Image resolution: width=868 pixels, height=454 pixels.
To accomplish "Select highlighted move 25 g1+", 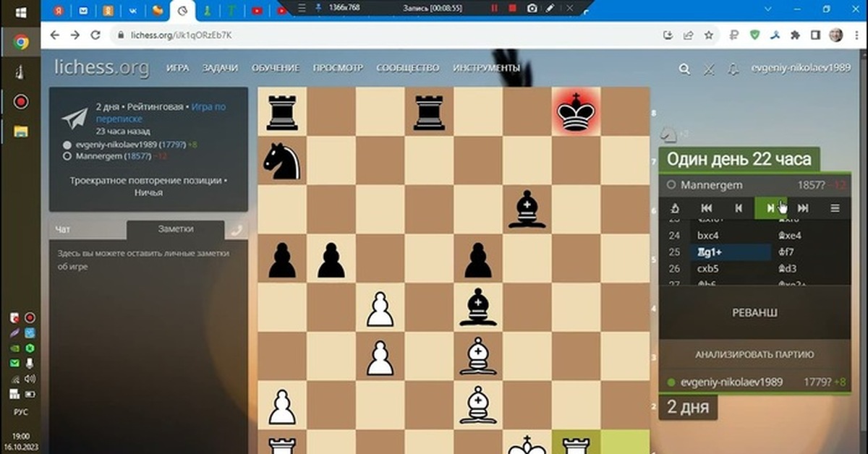I will click(x=731, y=252).
